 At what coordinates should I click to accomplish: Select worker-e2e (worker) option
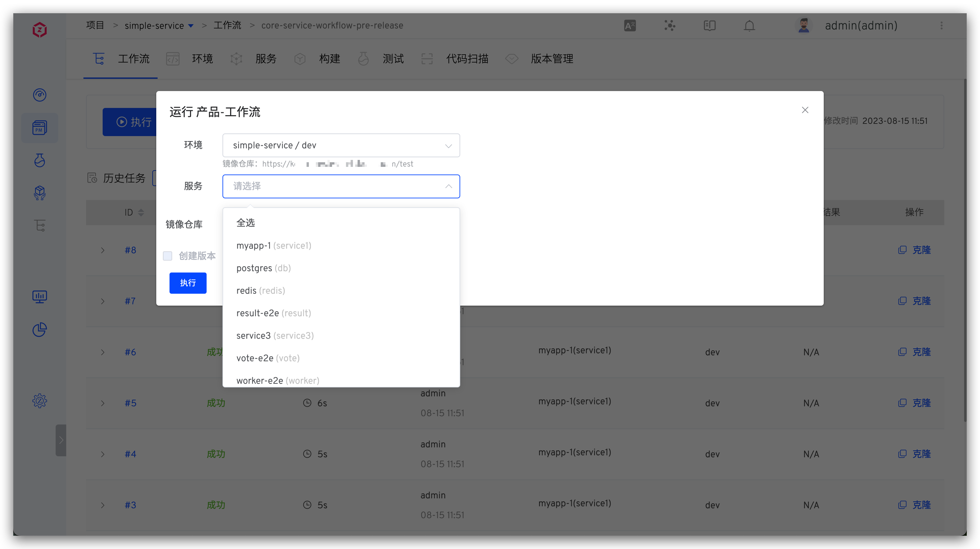click(341, 379)
